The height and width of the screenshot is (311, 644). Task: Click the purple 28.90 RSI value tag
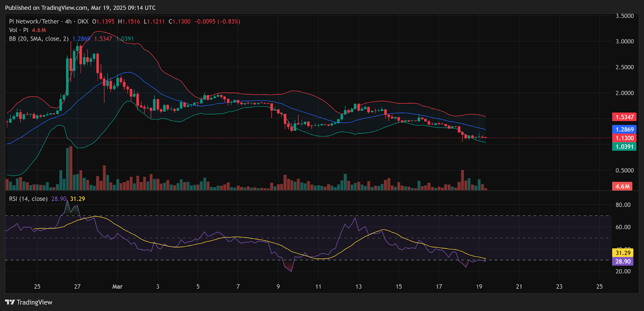[x=623, y=262]
